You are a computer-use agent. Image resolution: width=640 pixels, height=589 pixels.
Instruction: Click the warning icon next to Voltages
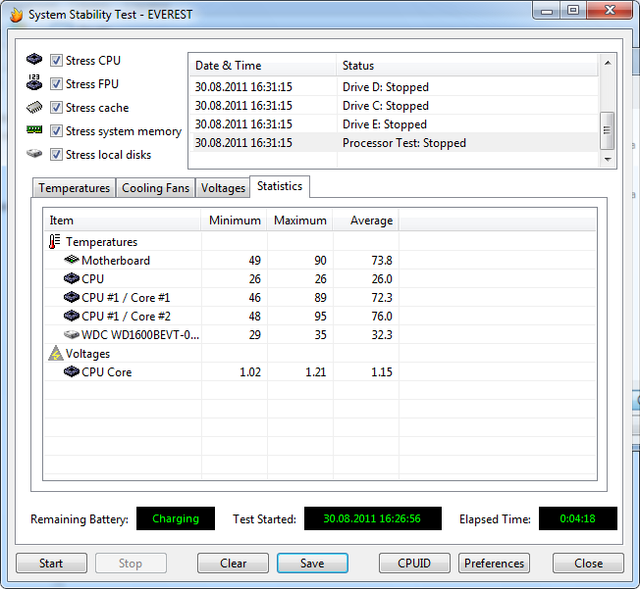54,354
